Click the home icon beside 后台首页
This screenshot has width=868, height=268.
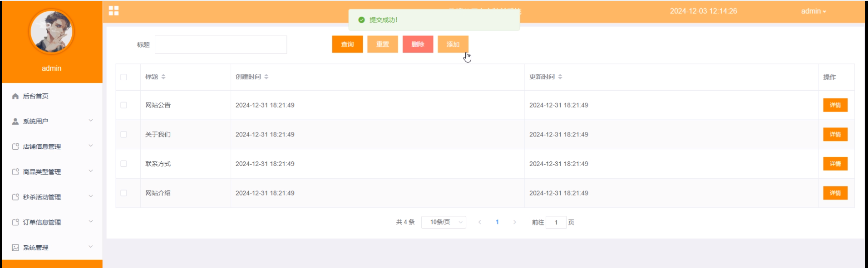[15, 96]
